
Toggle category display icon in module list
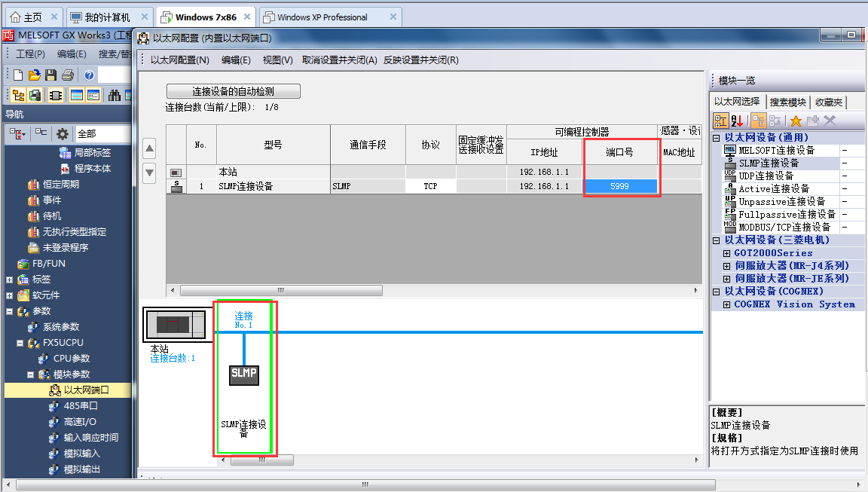[x=720, y=121]
